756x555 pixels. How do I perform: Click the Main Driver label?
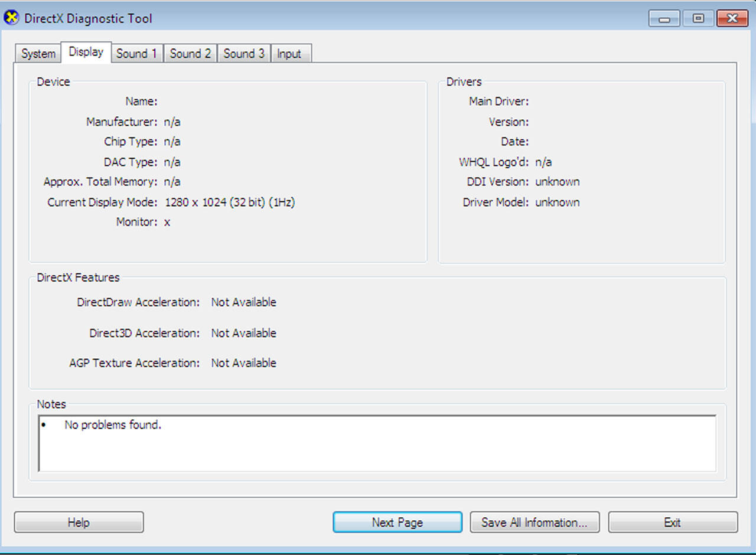click(499, 102)
